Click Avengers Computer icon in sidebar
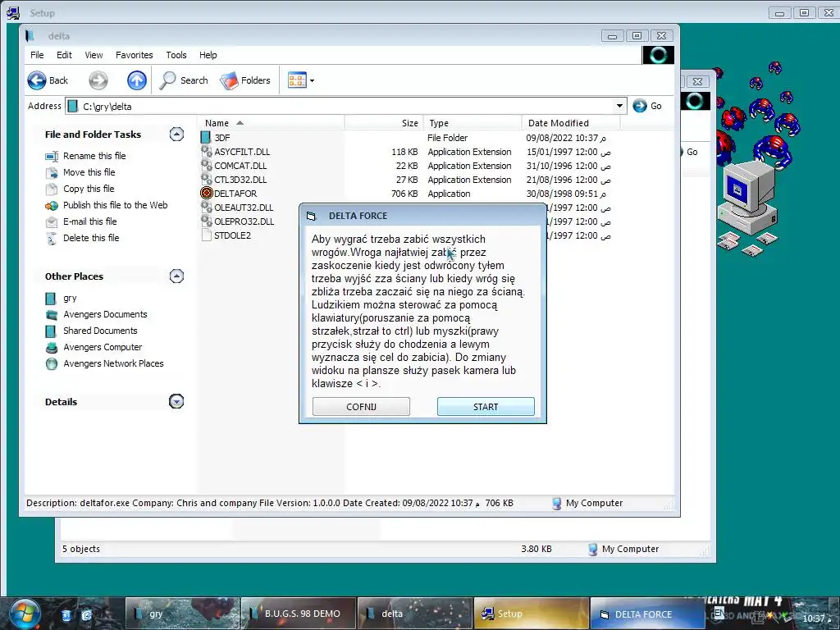The height and width of the screenshot is (630, 840). [52, 348]
